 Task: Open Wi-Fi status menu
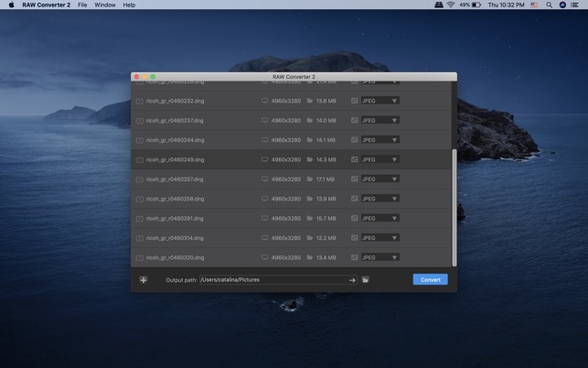451,5
